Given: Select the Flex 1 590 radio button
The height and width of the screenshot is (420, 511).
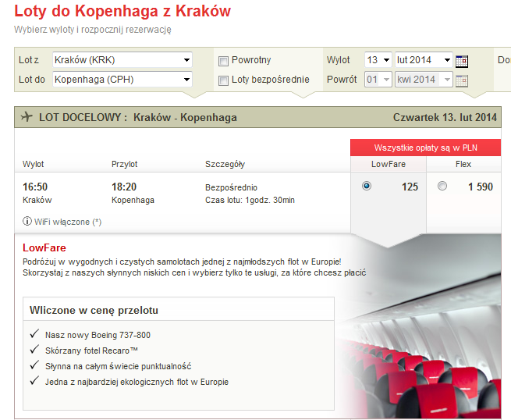Looking at the screenshot, I should pos(442,186).
